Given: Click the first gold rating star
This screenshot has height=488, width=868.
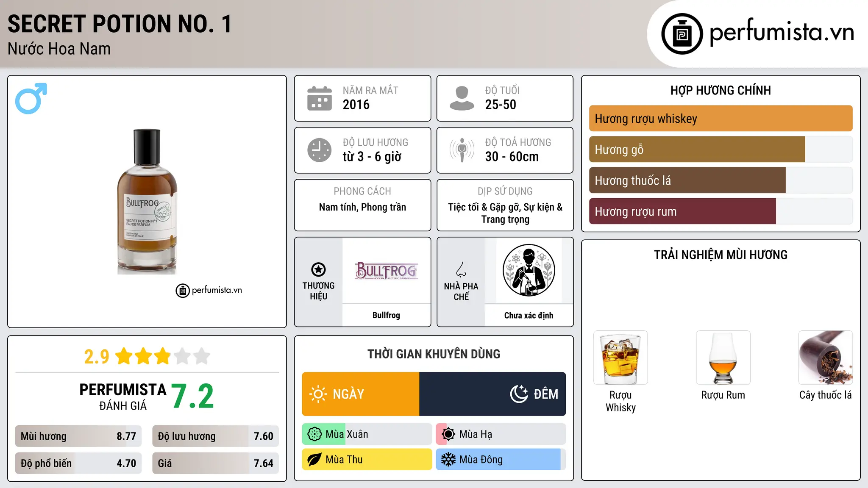Looking at the screenshot, I should [x=124, y=356].
